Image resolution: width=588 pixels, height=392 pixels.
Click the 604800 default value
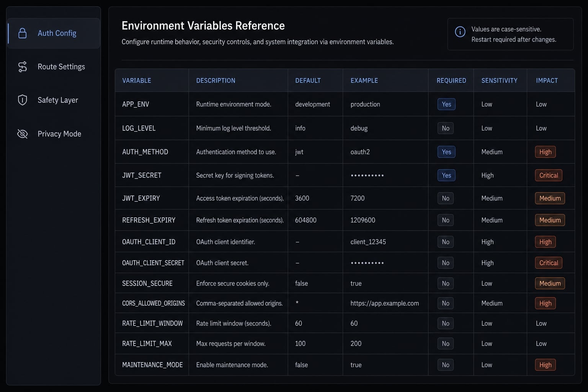pyautogui.click(x=306, y=220)
